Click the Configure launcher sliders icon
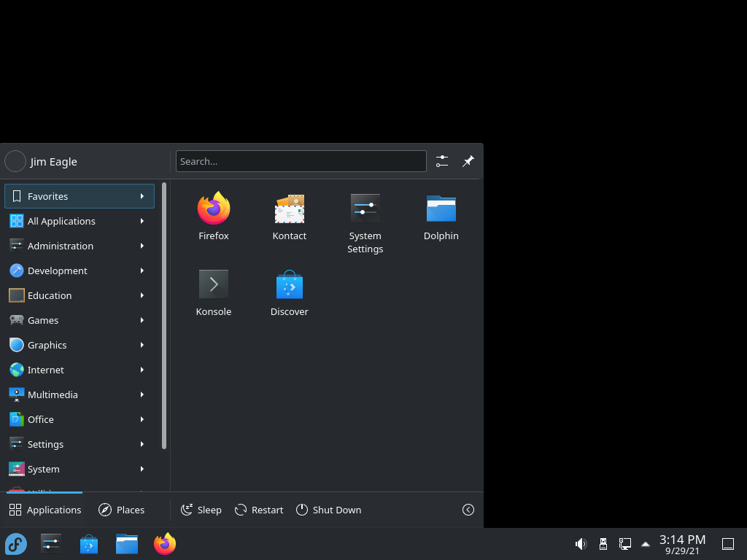Screen dimensions: 747x560 pyautogui.click(x=441, y=161)
